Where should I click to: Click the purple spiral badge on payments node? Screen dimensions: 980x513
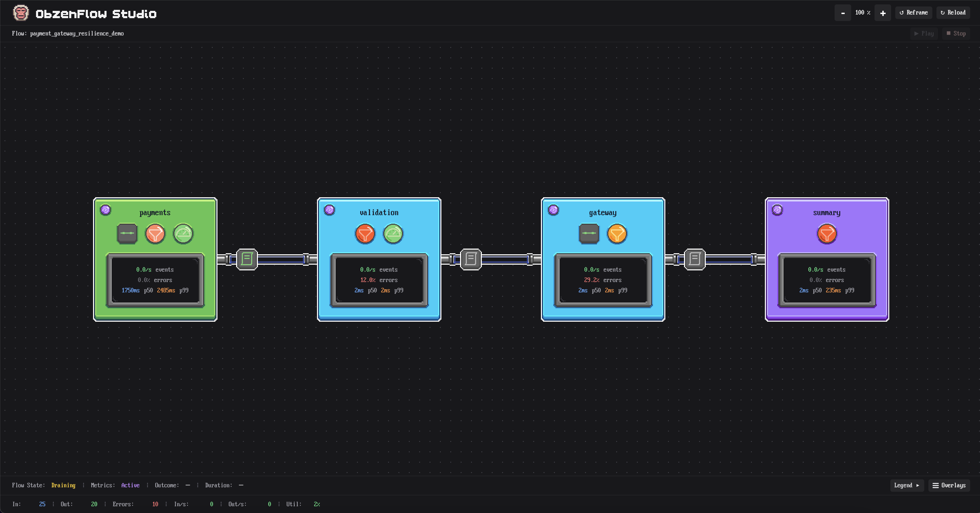click(x=105, y=210)
